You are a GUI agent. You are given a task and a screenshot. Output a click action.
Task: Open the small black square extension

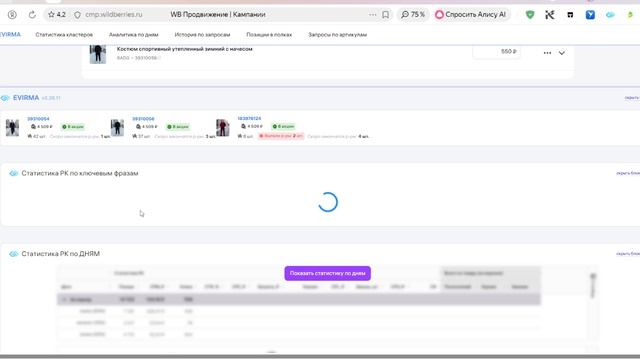570,15
